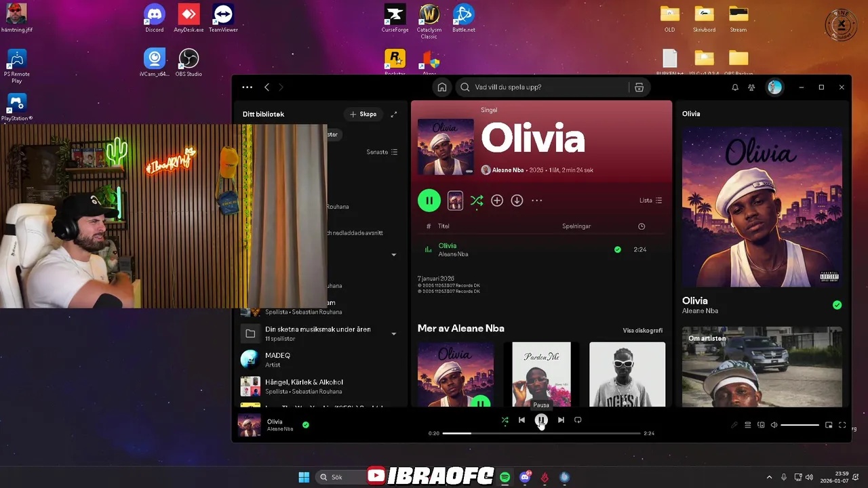Seek on the song progress bar

(x=541, y=433)
